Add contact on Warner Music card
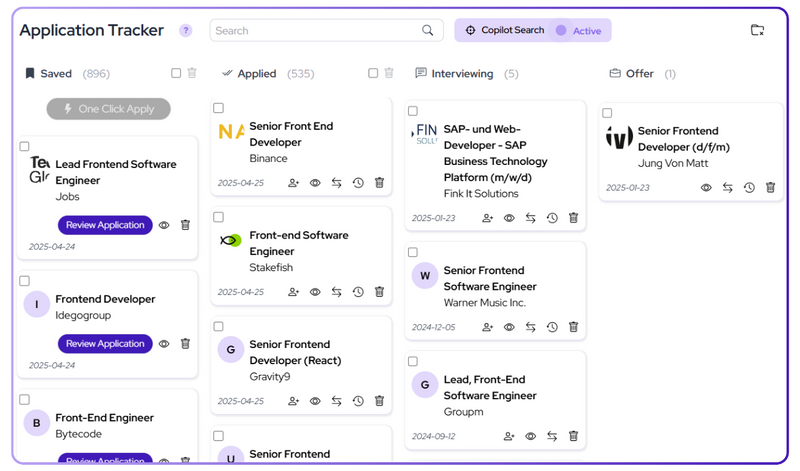Screen dimensions: 800x471 (x=488, y=327)
